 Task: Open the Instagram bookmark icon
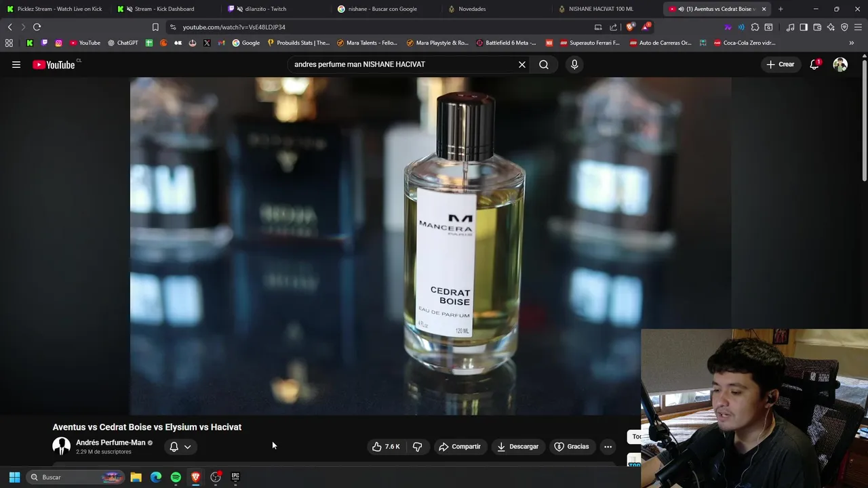tap(58, 43)
